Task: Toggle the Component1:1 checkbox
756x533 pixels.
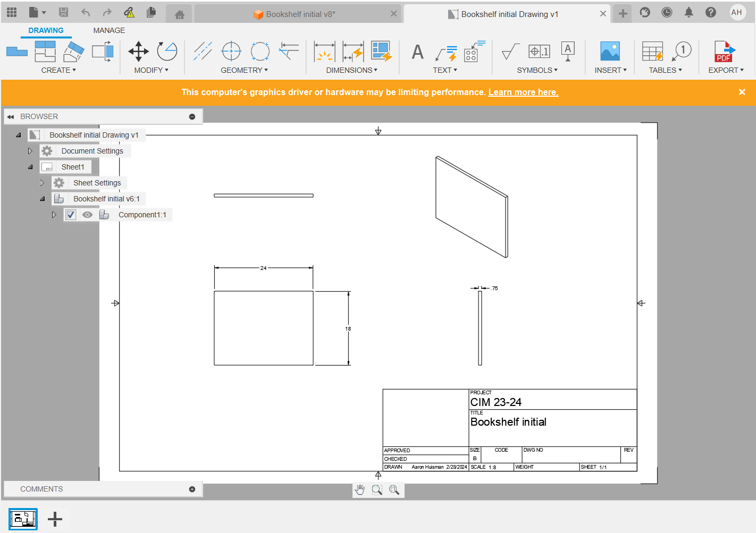Action: (71, 215)
